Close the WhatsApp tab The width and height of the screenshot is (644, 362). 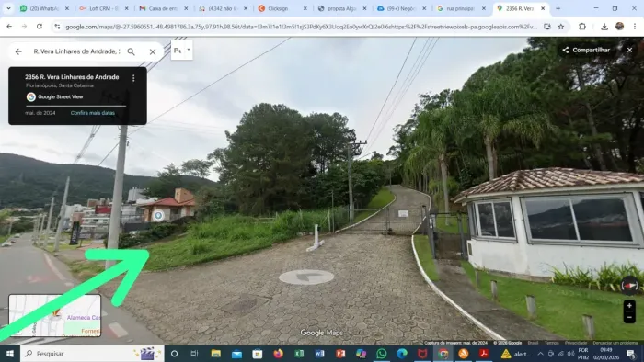click(67, 8)
